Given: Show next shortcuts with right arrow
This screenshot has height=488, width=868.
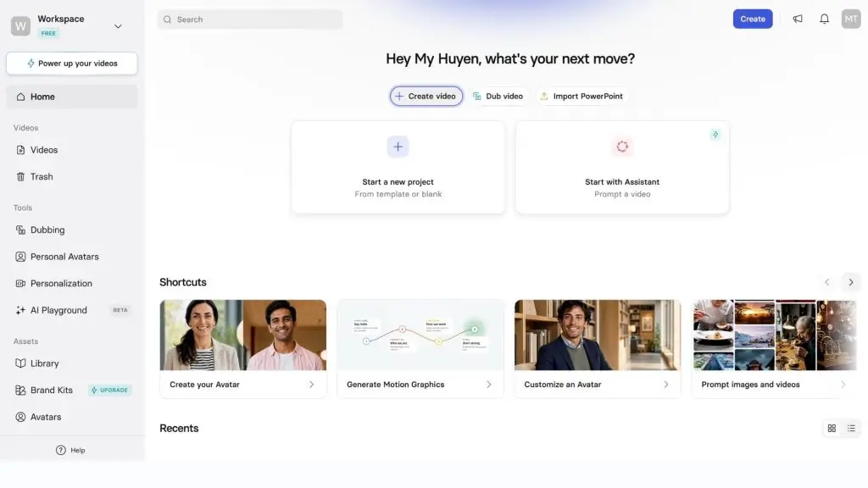Looking at the screenshot, I should 851,282.
